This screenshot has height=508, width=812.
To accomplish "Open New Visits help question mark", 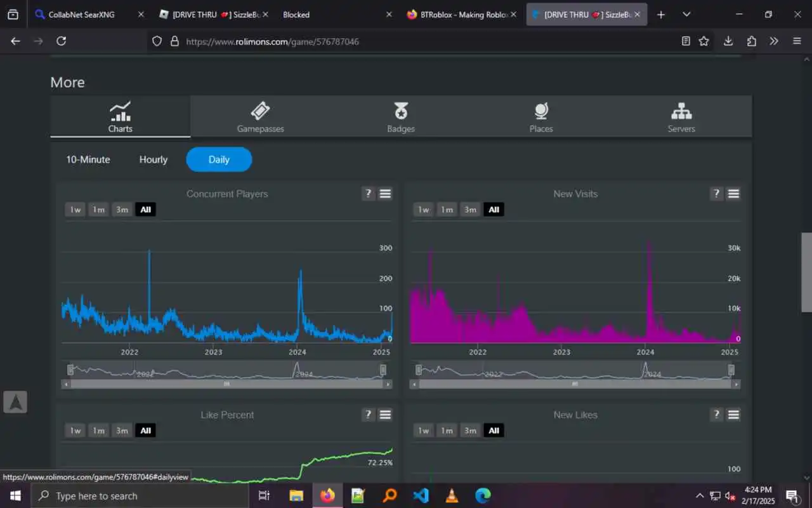I will pyautogui.click(x=716, y=194).
